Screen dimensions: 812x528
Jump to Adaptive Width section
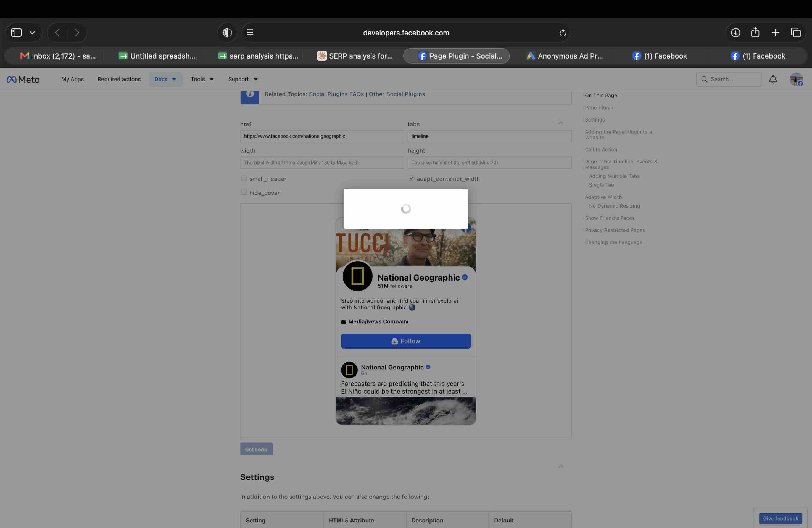(x=603, y=197)
